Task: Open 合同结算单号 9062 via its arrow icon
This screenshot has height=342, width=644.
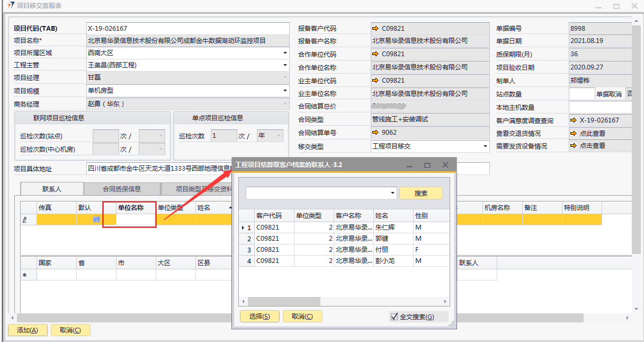Action: pos(376,133)
